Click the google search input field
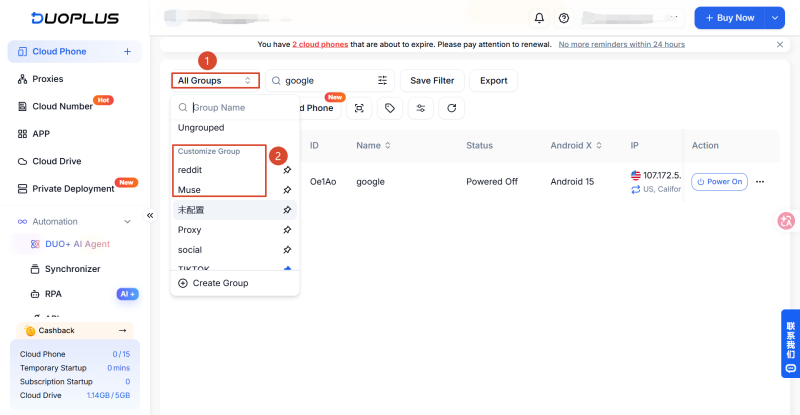Screen dimensions: 800x415 click(x=329, y=81)
